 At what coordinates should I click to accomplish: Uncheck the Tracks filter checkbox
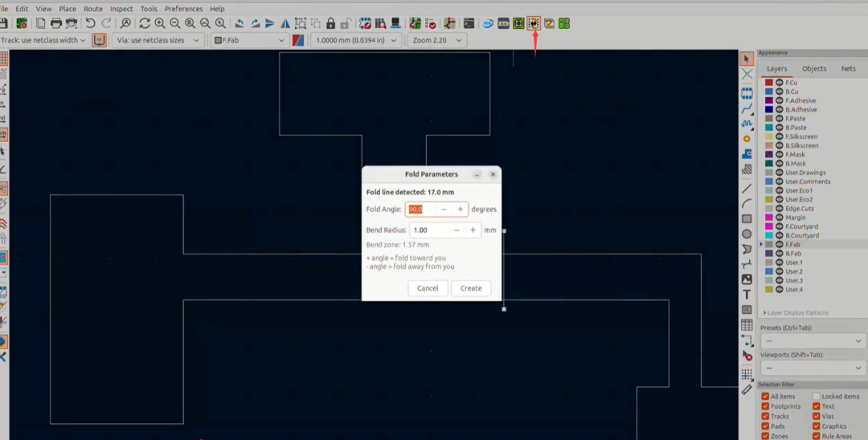click(765, 416)
